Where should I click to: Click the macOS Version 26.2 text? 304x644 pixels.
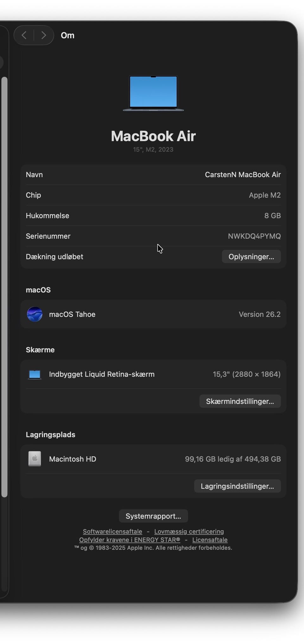coord(259,314)
